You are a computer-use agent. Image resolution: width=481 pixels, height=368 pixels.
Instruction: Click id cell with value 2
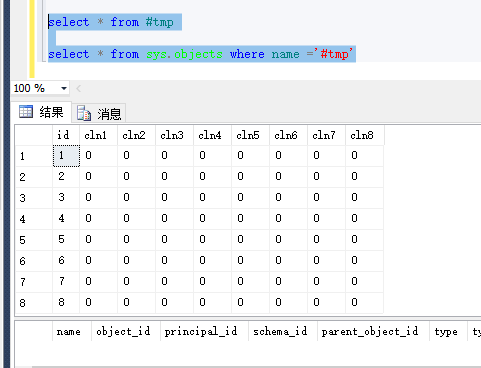click(x=66, y=177)
